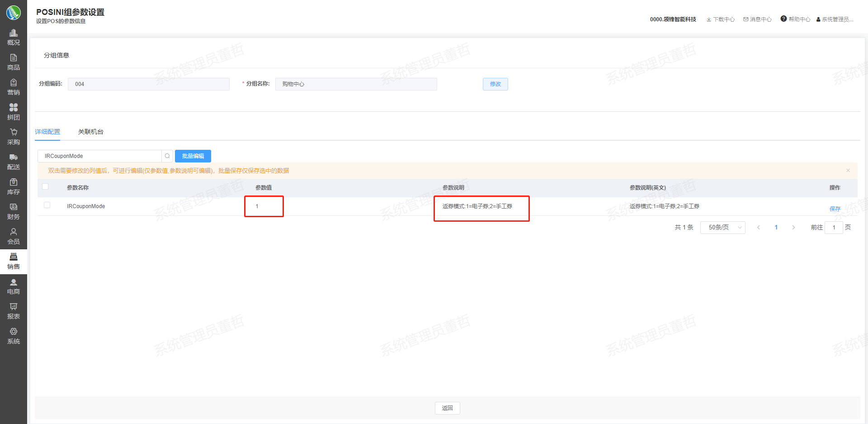Open the 系统 system settings section
The width and height of the screenshot is (868, 424).
14,336
